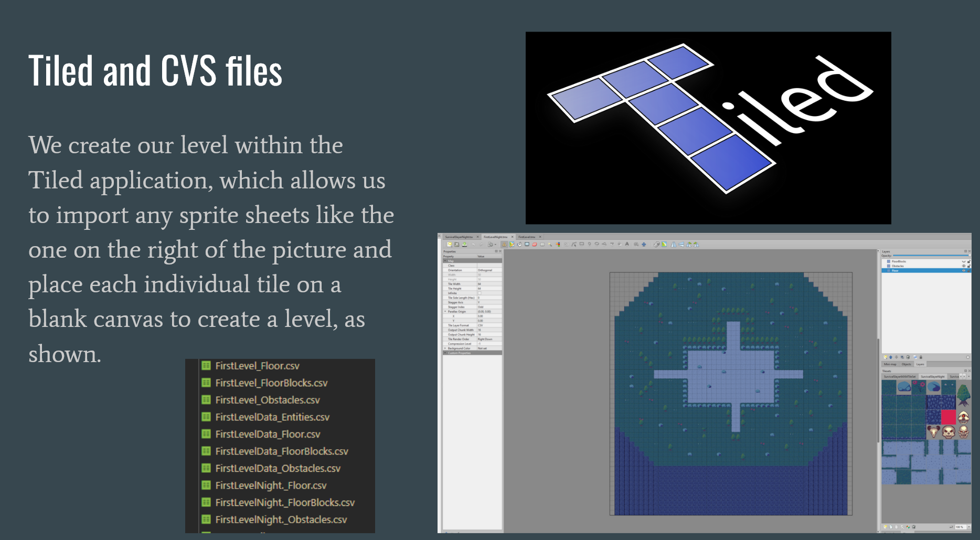Select the Shape Fill tool
This screenshot has height=540, width=980.
527,245
